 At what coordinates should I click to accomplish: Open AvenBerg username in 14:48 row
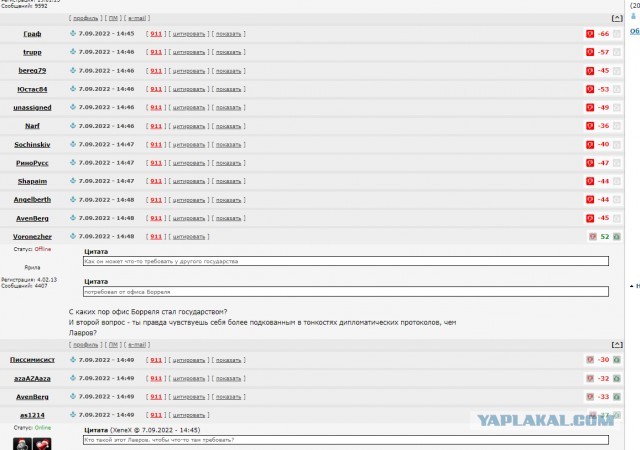[32, 218]
